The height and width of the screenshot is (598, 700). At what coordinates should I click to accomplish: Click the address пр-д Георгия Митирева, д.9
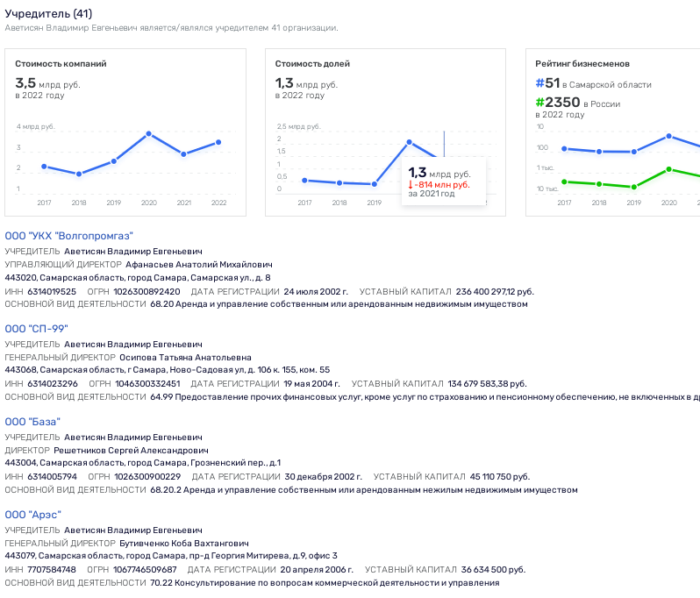coord(171,556)
